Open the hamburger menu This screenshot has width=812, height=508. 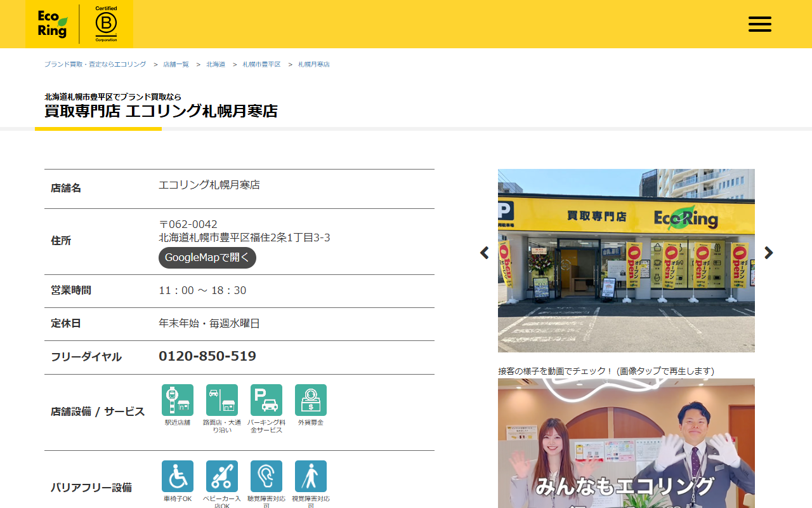click(759, 24)
